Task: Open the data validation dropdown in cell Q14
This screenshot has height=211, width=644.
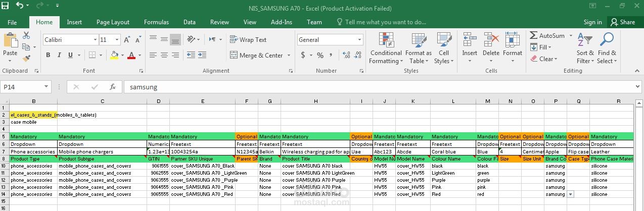Action: point(571,194)
